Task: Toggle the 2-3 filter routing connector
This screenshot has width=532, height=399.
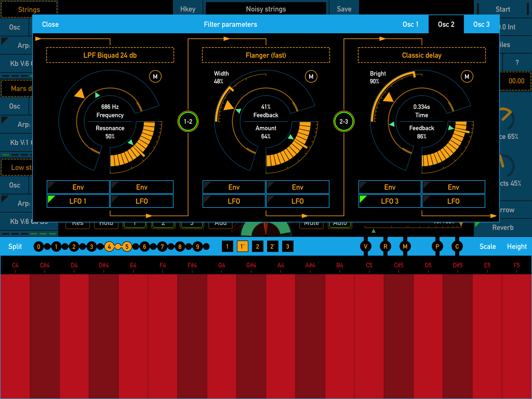Action: pos(344,121)
